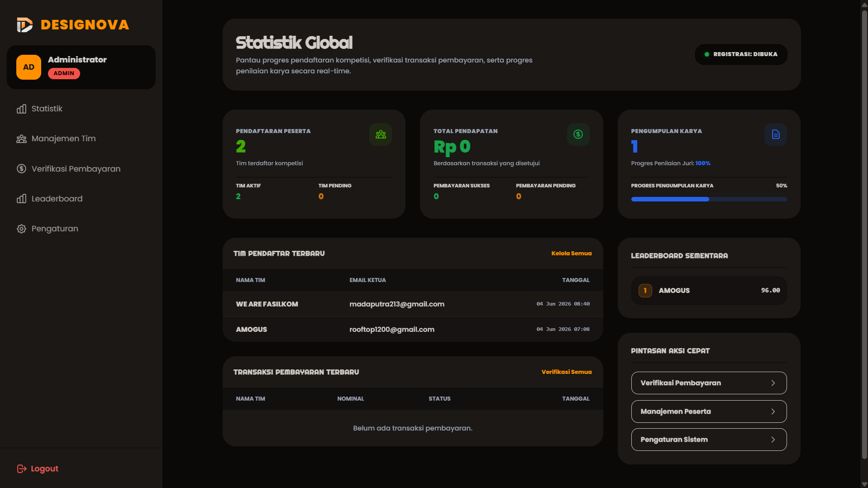
Task: Click the Nominal column header
Action: coord(350,399)
